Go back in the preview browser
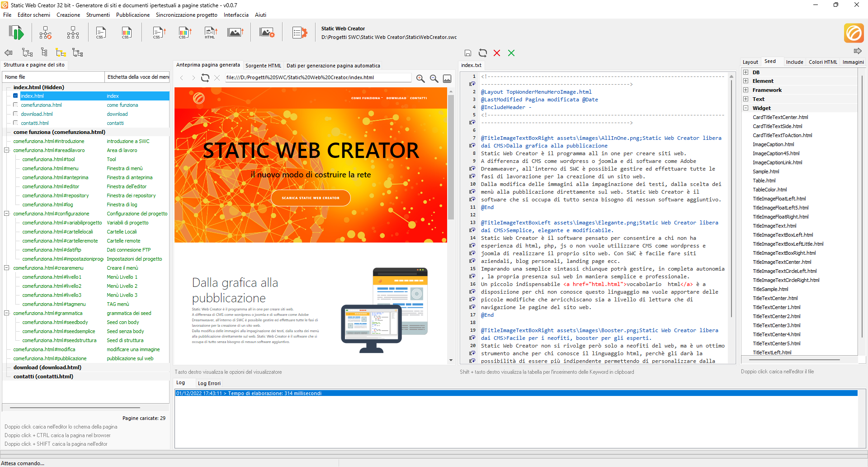Screen dimensions: 868x467 (182, 78)
